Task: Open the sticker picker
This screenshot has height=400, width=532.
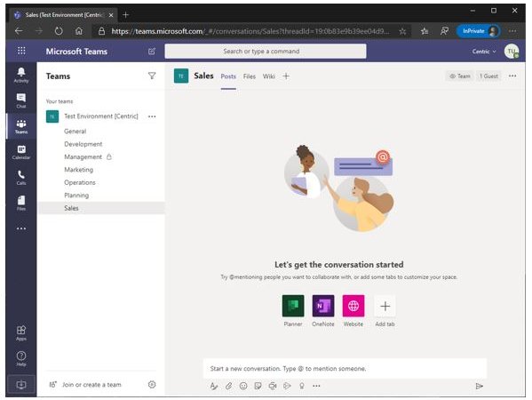Action: [x=258, y=386]
